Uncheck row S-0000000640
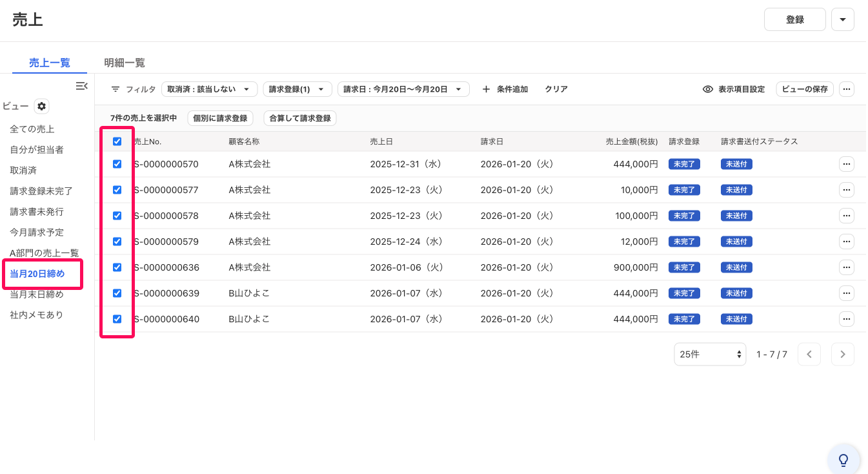This screenshot has width=868, height=474. coord(117,319)
